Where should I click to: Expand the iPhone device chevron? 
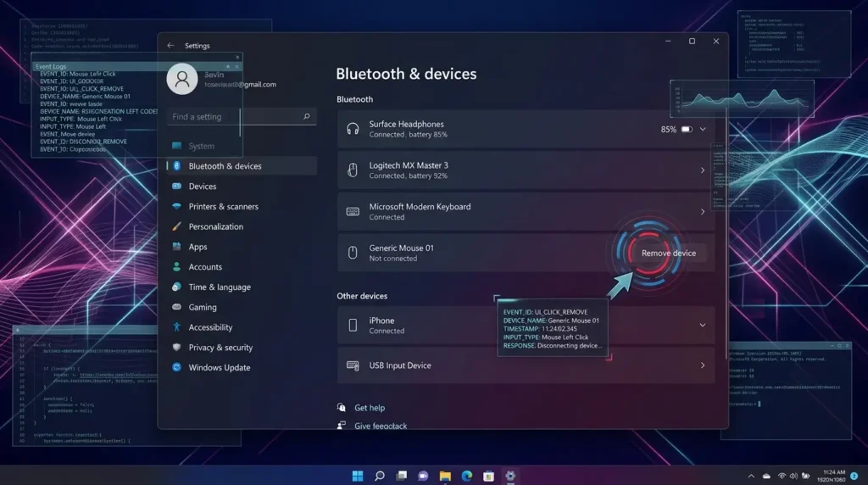pos(703,325)
